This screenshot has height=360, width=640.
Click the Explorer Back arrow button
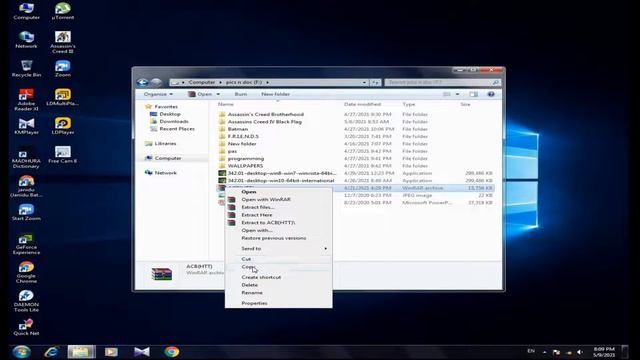tap(142, 82)
